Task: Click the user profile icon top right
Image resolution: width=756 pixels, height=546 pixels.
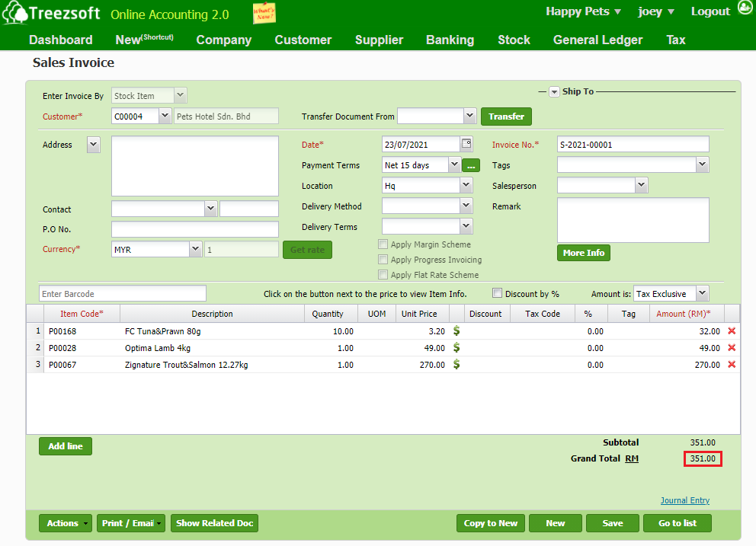Action: 745,7
